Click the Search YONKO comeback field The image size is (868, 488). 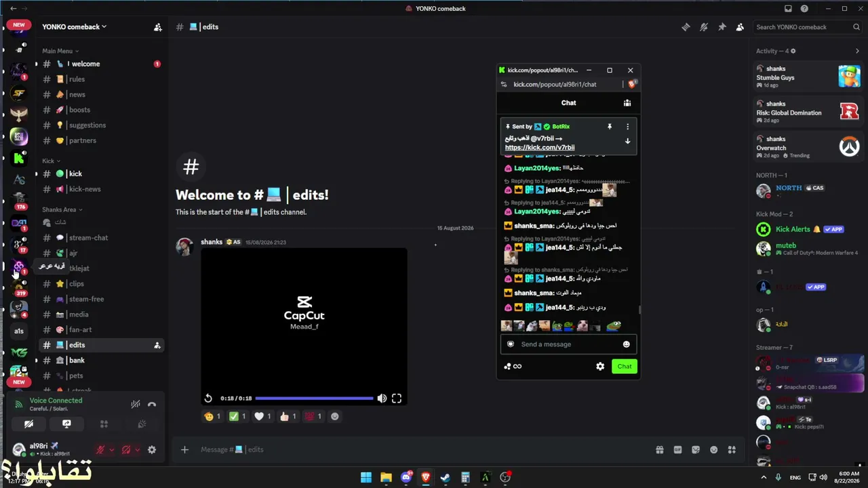click(x=808, y=27)
